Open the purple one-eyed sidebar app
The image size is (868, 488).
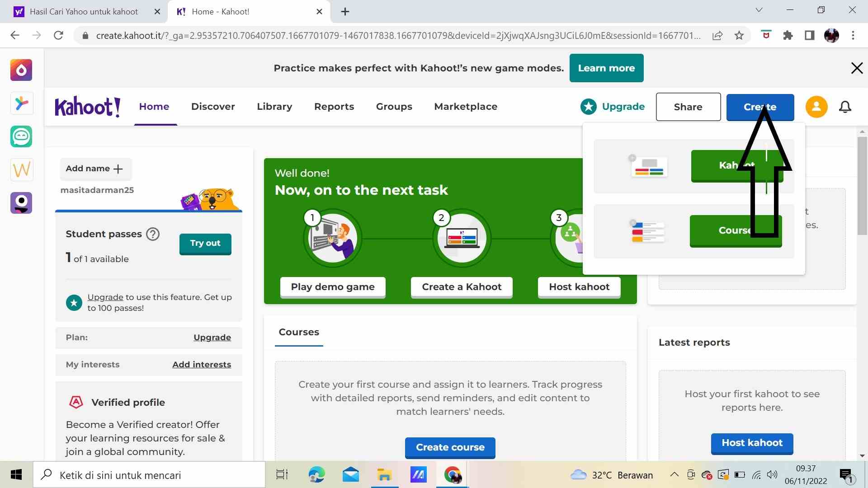(21, 203)
